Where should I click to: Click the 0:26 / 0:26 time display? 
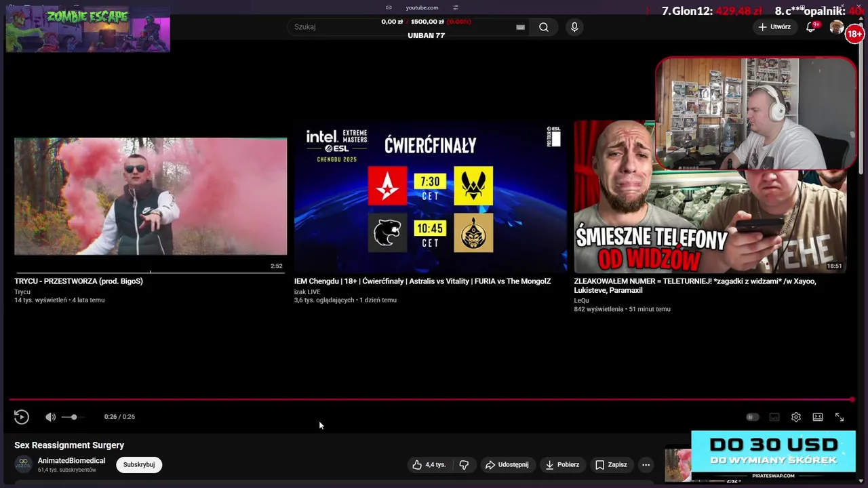(x=119, y=417)
